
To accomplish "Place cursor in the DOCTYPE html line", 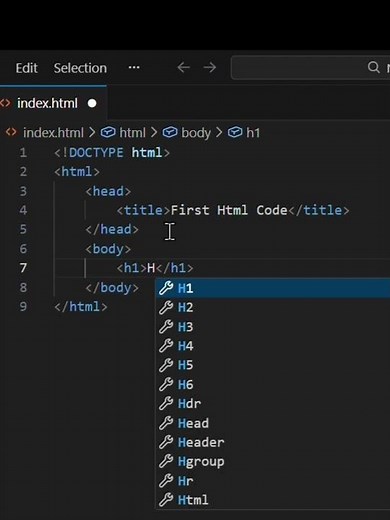I will point(112,153).
